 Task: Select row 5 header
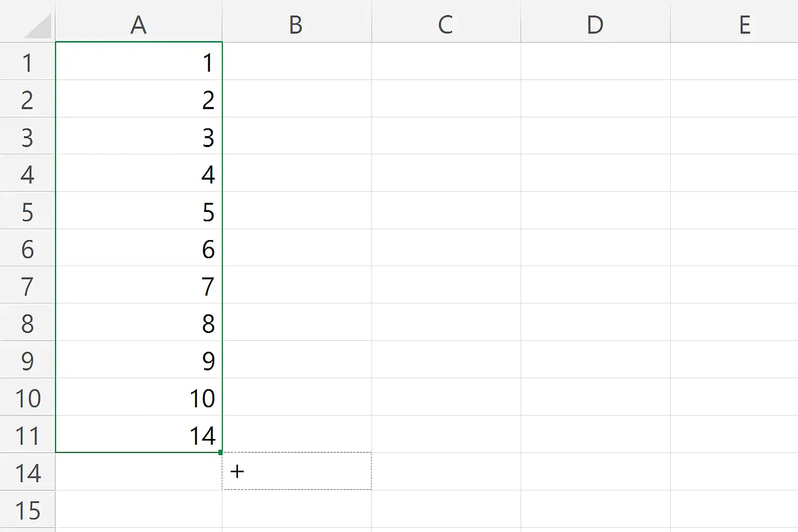27,212
